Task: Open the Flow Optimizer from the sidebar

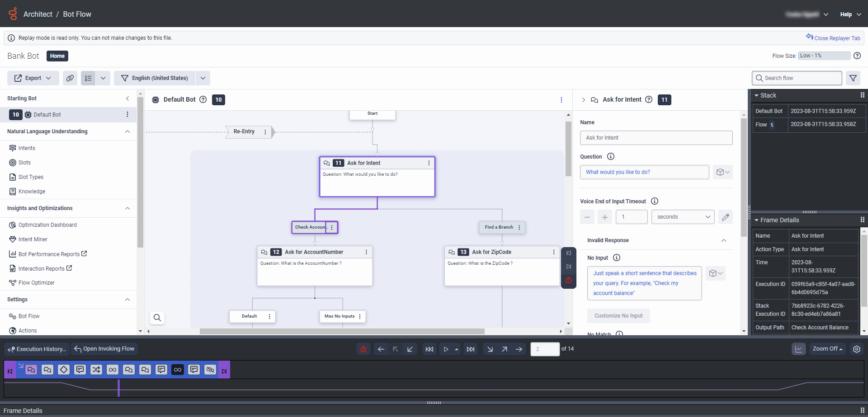Action: point(36,282)
